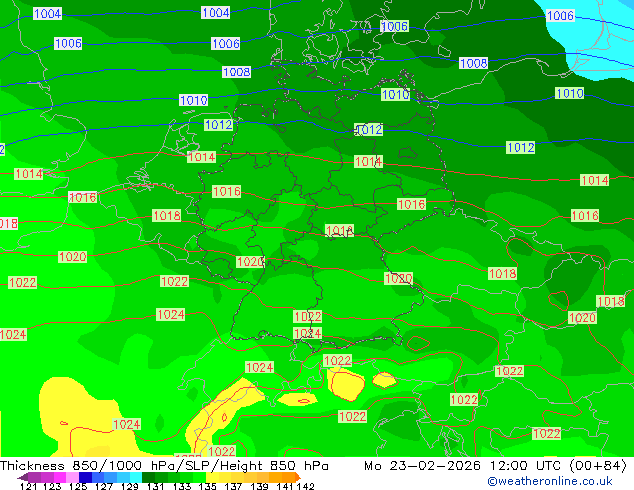Image resolution: width=634 pixels, height=490 pixels.
Task: Click the legend value 131
Action: (x=155, y=486)
